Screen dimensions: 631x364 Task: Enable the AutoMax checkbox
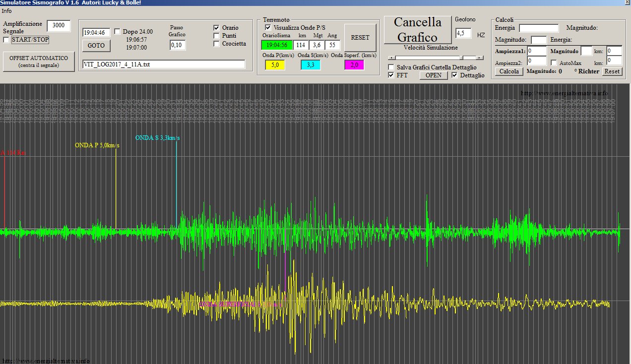coord(555,63)
